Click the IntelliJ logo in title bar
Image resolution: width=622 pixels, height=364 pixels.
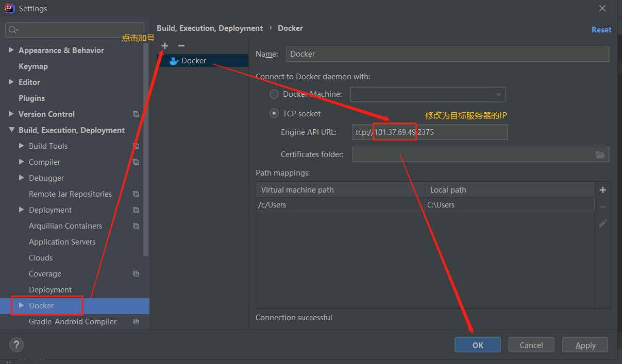coord(9,8)
